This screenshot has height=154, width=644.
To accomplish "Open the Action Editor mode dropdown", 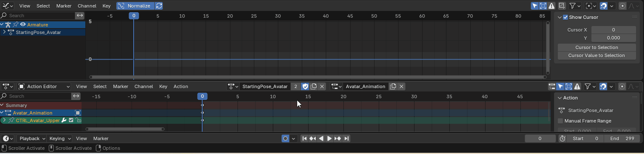I will click(44, 86).
